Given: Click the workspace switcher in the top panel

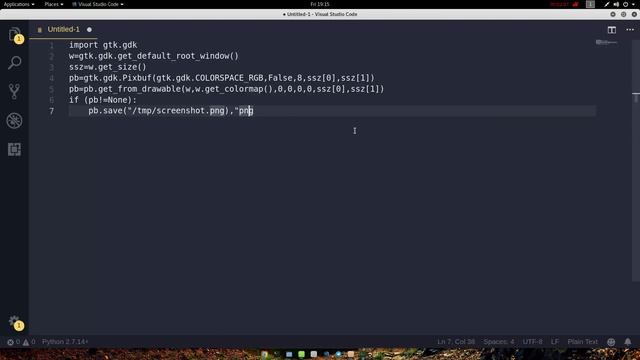Looking at the screenshot, I should 590,4.
